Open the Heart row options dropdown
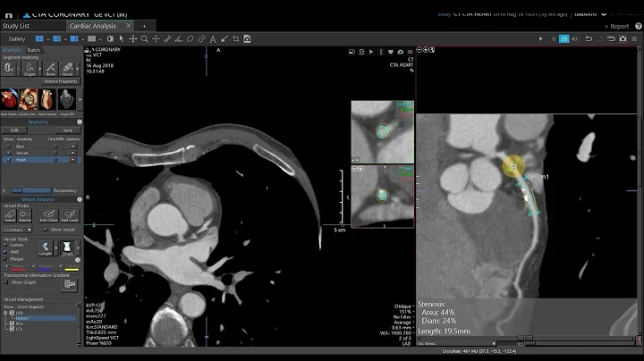644x361 pixels. point(72,160)
